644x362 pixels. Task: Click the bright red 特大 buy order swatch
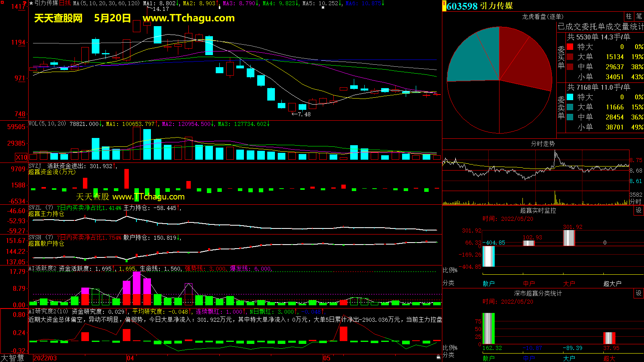coord(570,47)
